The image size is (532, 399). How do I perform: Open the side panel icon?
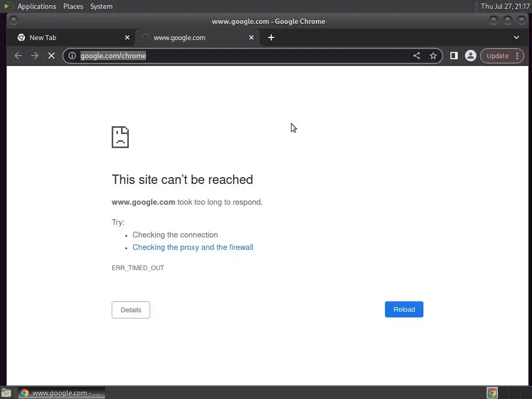(454, 56)
